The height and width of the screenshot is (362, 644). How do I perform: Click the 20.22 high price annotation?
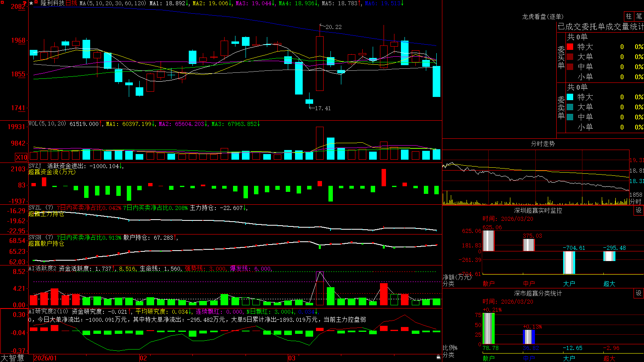[333, 27]
